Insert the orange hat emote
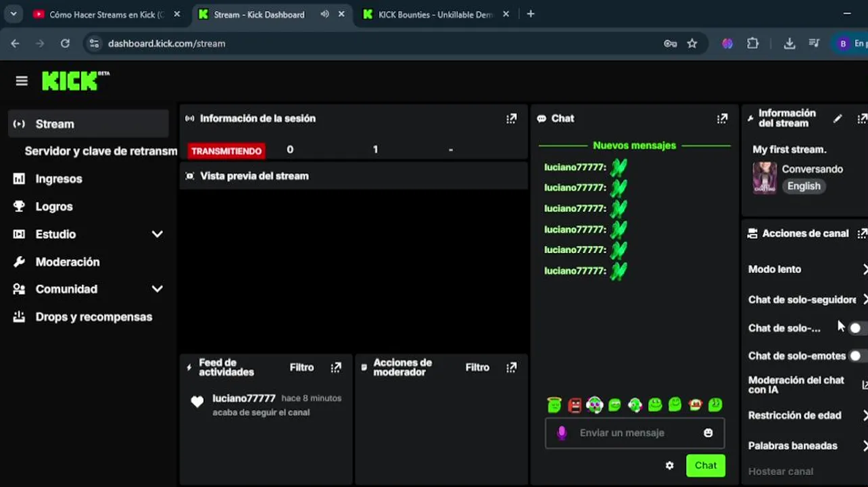Viewport: 868px width, 487px height. point(695,404)
